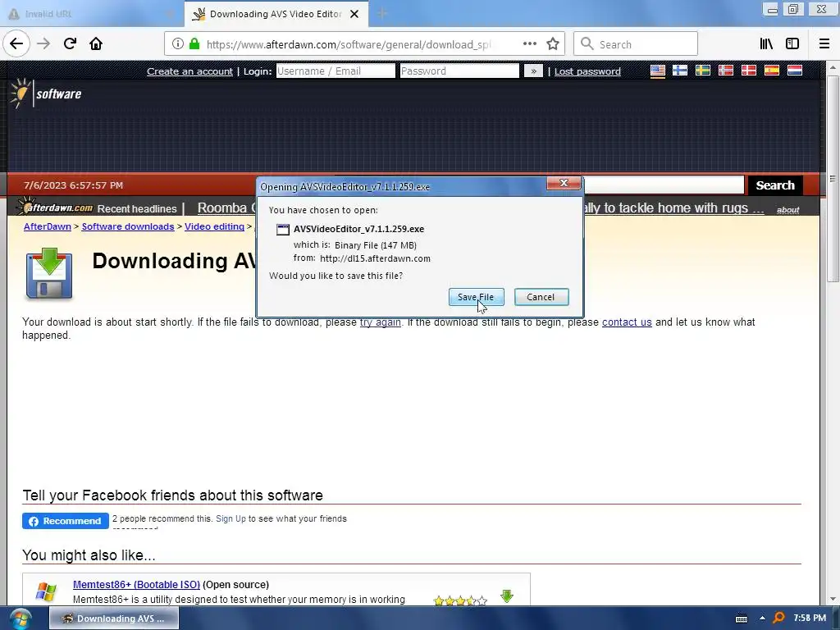Select the Swedish flag language icon
Screen dimensions: 840x630
(703, 71)
